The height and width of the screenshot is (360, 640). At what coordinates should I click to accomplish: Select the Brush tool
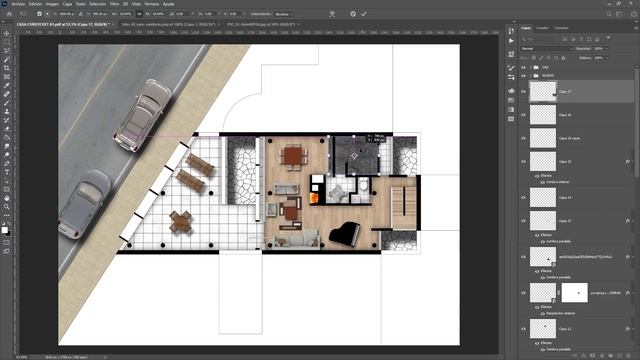pos(7,103)
